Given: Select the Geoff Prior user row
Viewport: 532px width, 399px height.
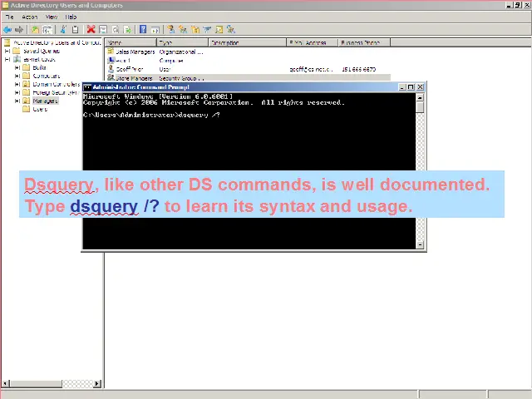Looking at the screenshot, I should (x=248, y=69).
